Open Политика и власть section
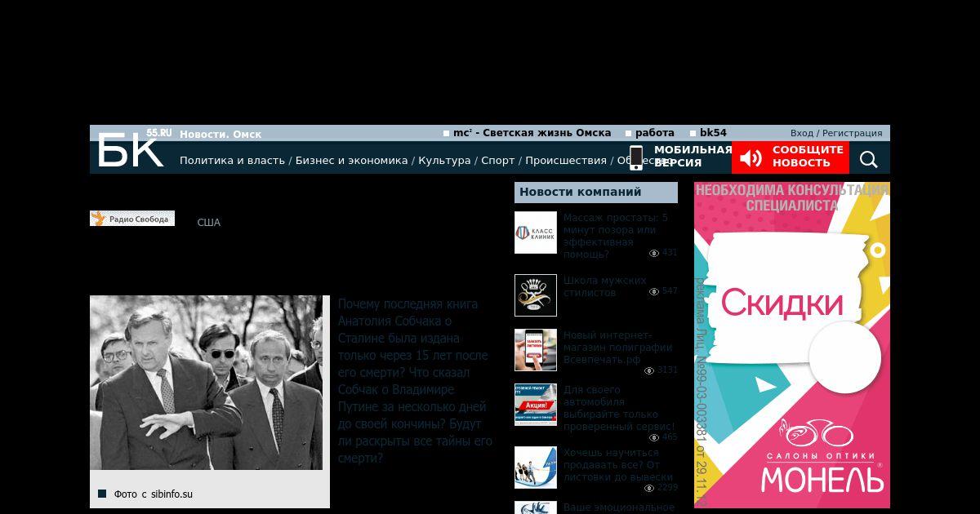Viewport: 980px width, 514px height. (232, 161)
